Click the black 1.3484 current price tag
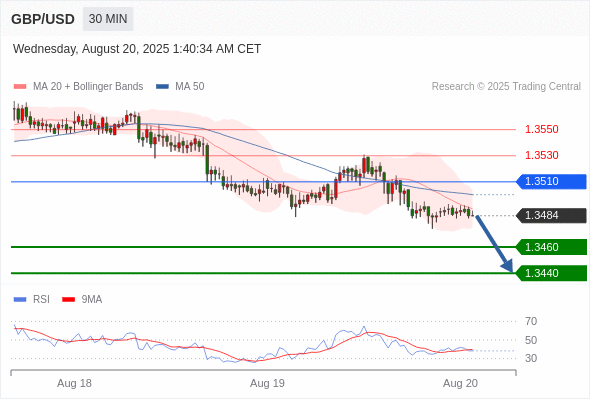 tap(551, 216)
